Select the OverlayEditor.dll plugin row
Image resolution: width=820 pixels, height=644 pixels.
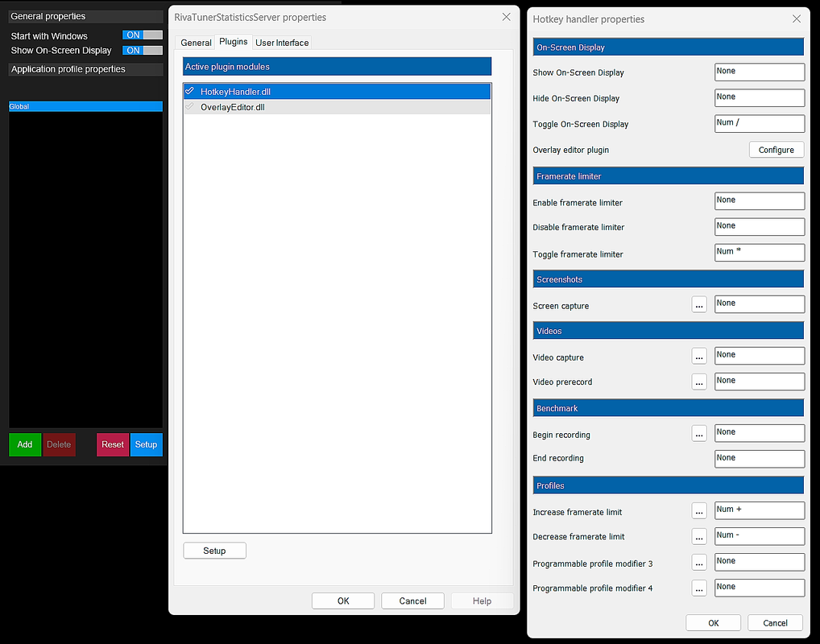coord(338,107)
